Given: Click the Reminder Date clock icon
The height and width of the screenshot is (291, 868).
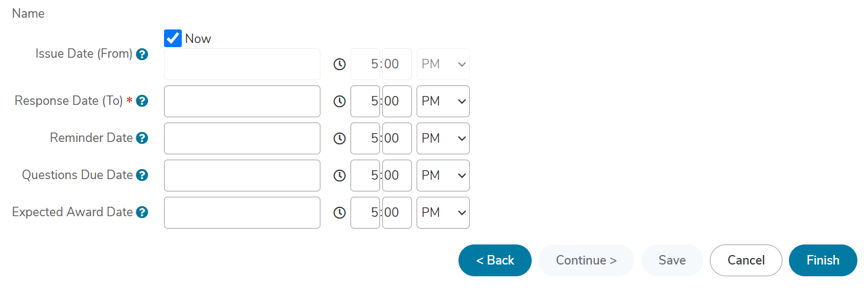Looking at the screenshot, I should click(x=339, y=138).
